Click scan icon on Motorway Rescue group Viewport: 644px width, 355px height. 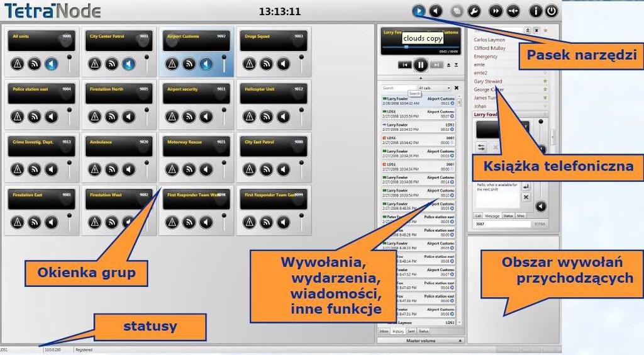[x=189, y=169]
